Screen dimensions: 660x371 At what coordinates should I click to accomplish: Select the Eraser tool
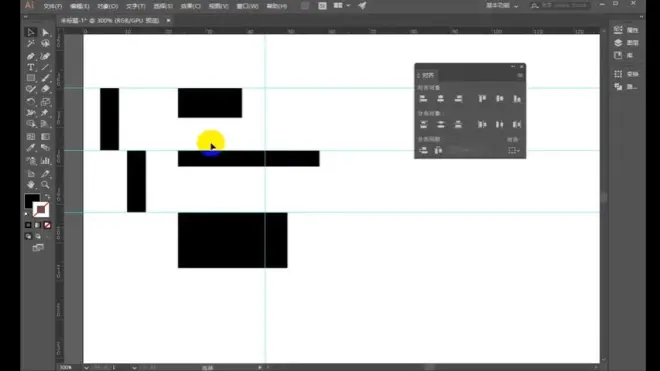(x=45, y=89)
